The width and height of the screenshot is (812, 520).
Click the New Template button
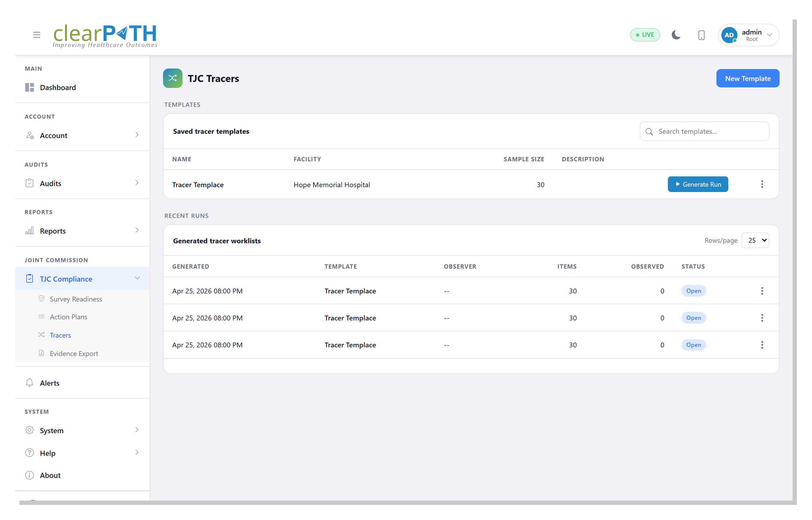(747, 78)
